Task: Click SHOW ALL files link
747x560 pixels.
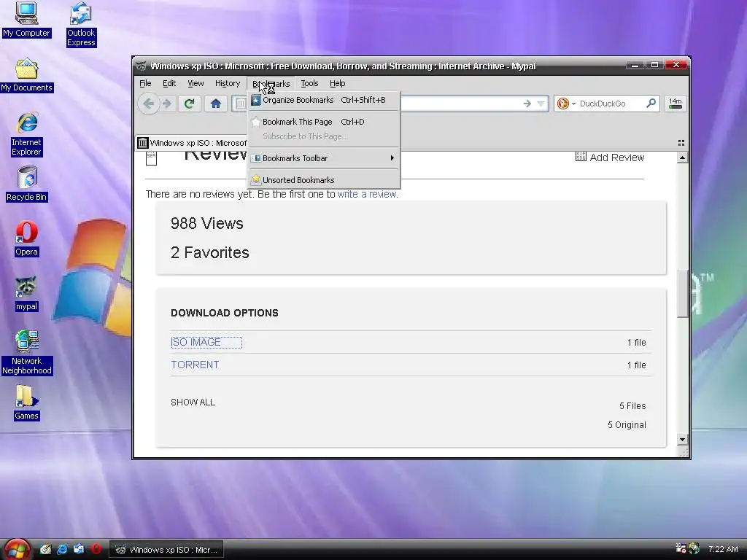Action: 193,402
